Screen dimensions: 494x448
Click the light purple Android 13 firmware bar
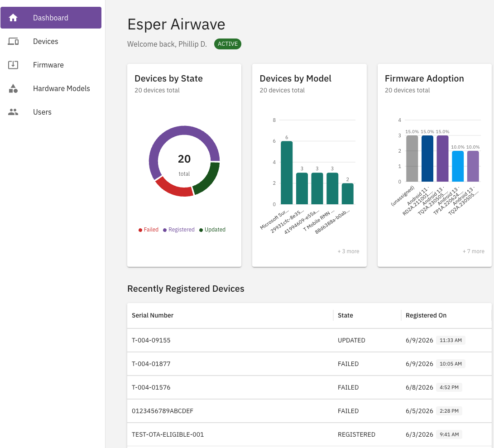(x=473, y=166)
